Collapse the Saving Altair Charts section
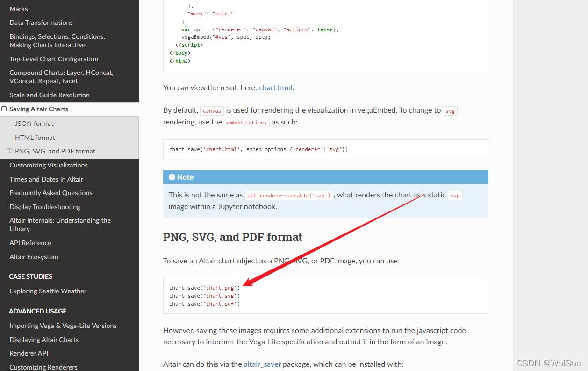This screenshot has width=588, height=371. tap(4, 109)
